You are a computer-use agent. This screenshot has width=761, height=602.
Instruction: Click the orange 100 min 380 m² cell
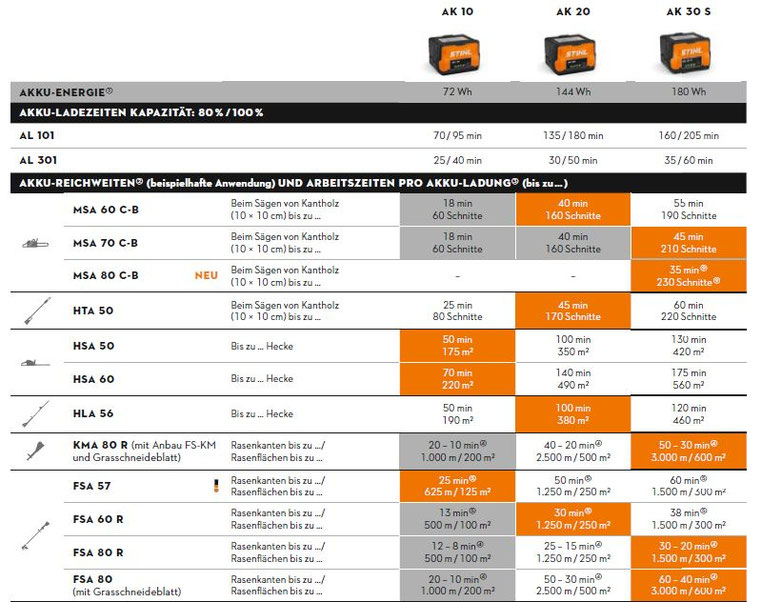click(573, 414)
